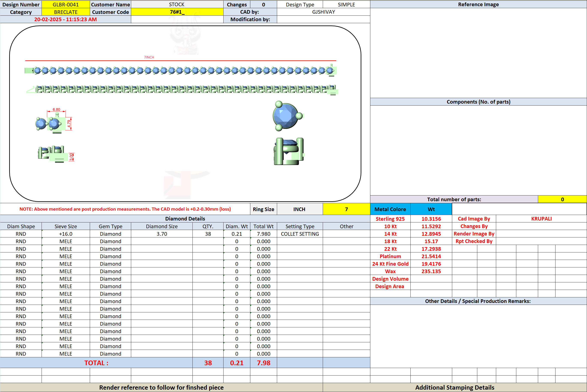Select the 0.21 diamond weight in first row

click(x=237, y=234)
